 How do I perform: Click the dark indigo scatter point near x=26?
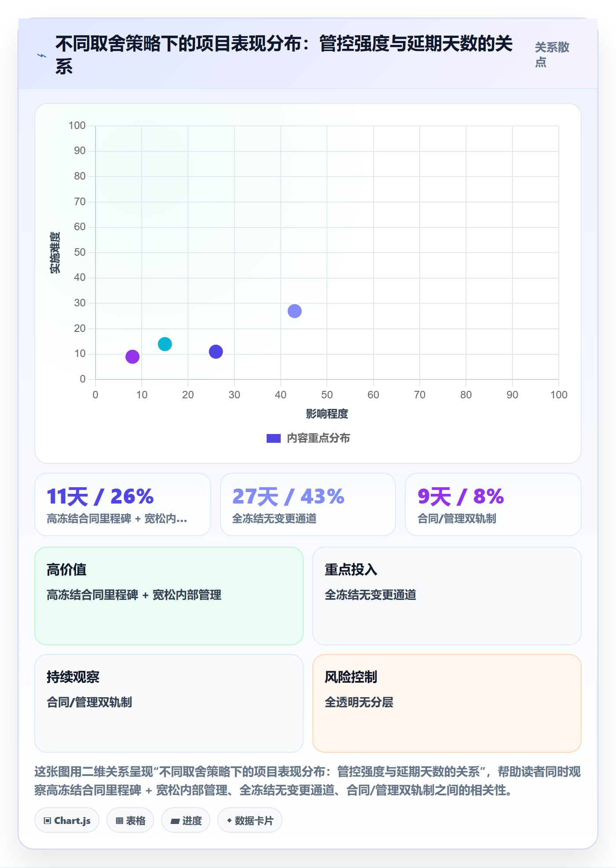[216, 352]
